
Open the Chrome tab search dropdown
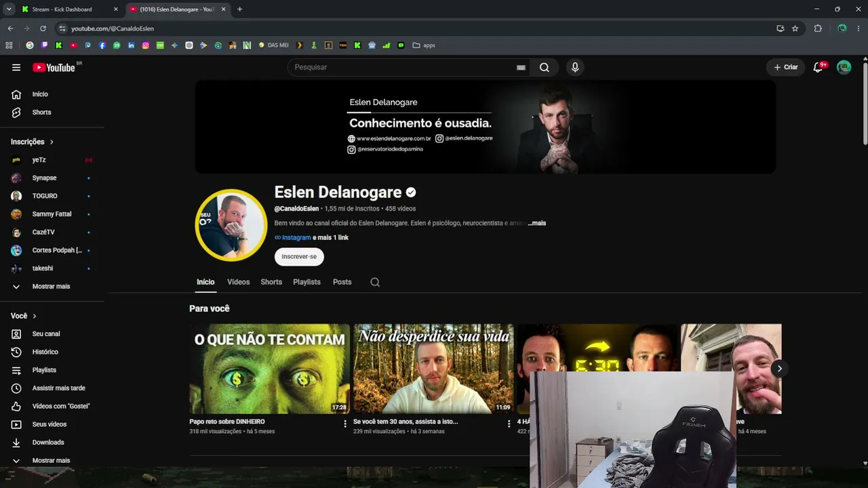(x=9, y=9)
